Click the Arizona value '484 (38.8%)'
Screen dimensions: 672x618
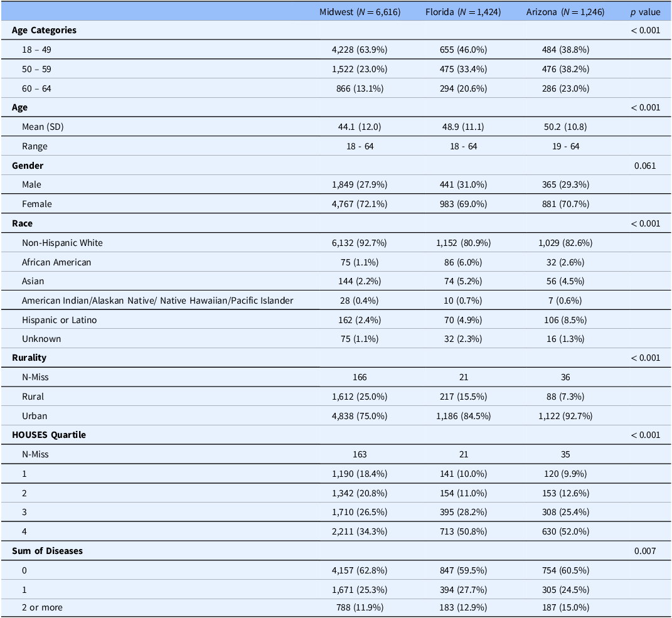565,50
